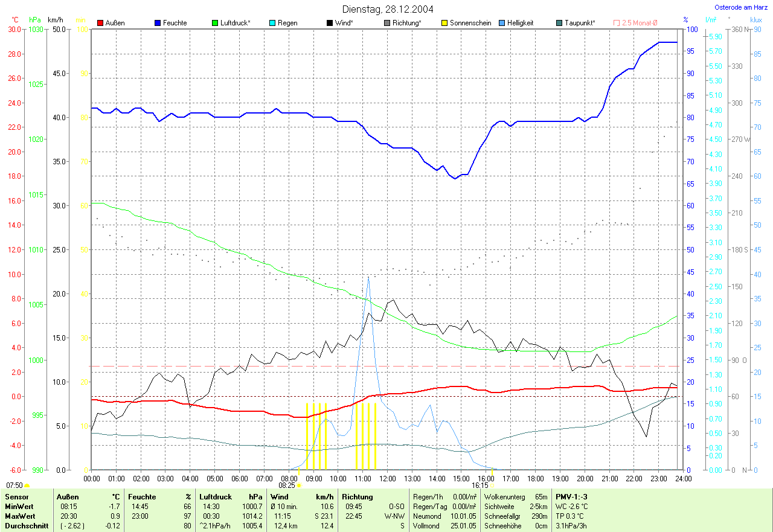Viewport: 773px width, 532px height.
Task: Click the dark teal Taupunkt legend square
Action: (x=559, y=23)
